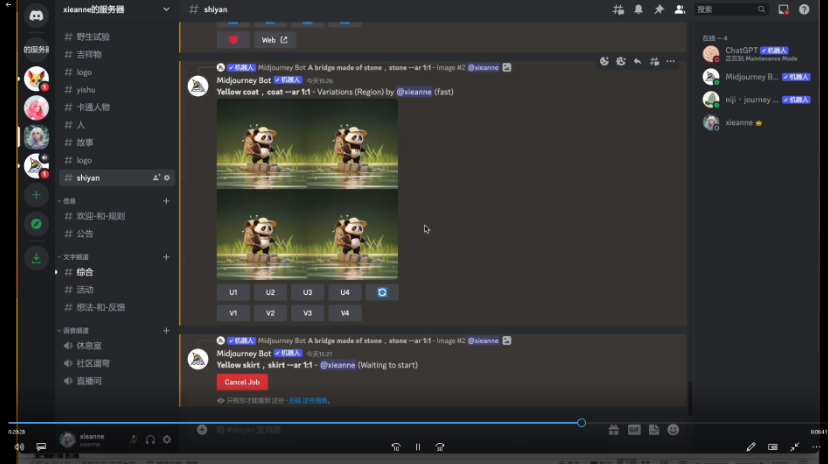Open GIF picker button

(634, 430)
